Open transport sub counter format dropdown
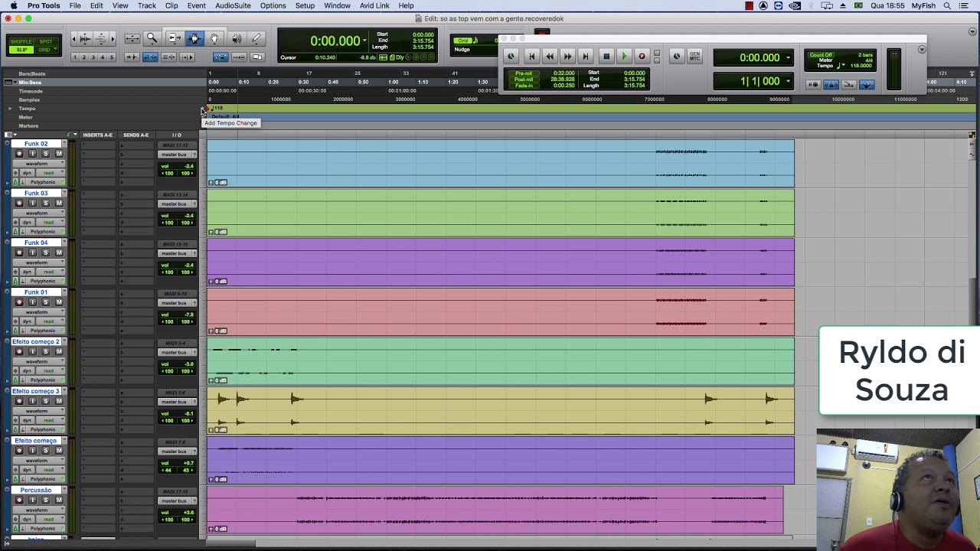This screenshot has height=551, width=980. pyautogui.click(x=788, y=81)
